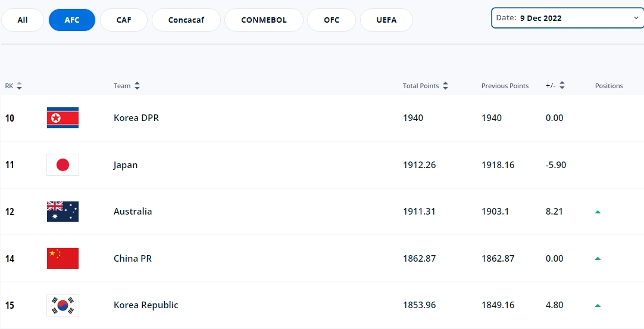
Task: Open the Korea Republic team link
Action: click(x=146, y=305)
